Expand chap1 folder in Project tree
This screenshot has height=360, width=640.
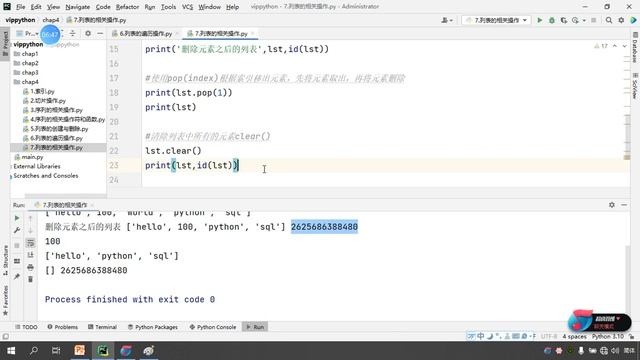click(x=29, y=54)
